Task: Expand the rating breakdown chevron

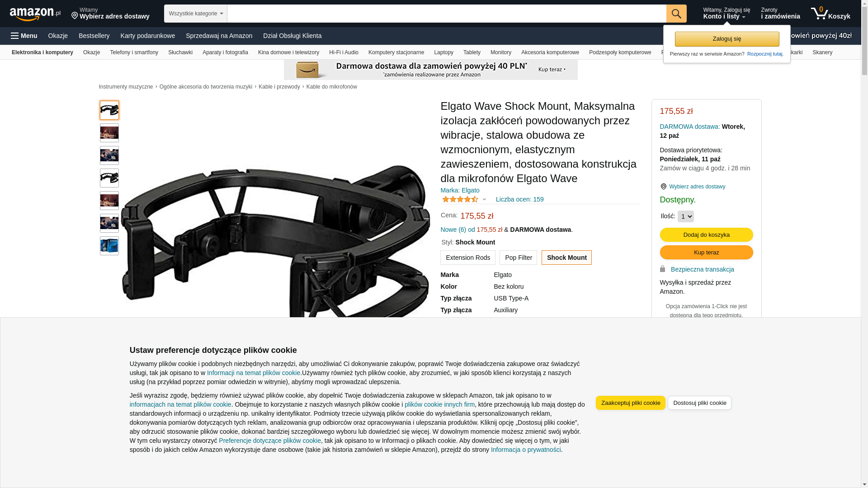Action: point(484,199)
